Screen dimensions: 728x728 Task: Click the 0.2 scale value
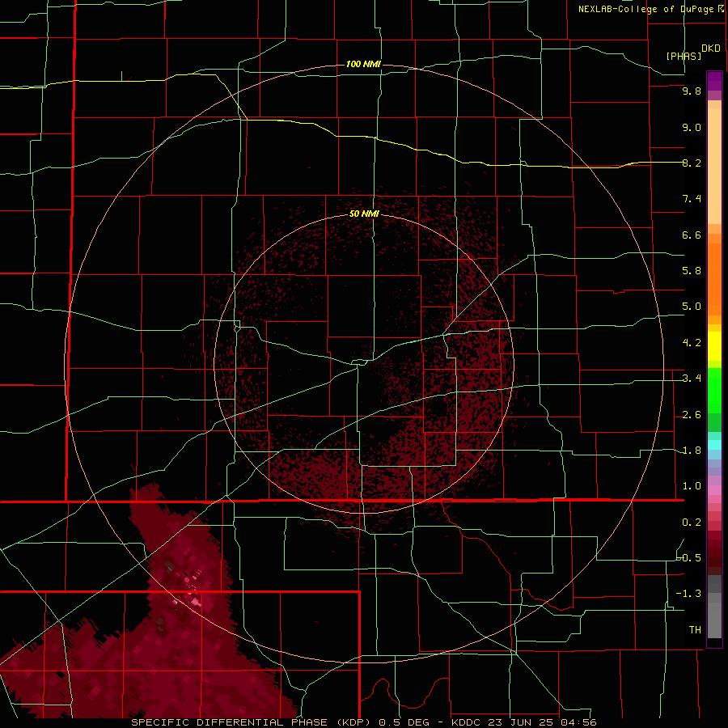[x=692, y=523]
